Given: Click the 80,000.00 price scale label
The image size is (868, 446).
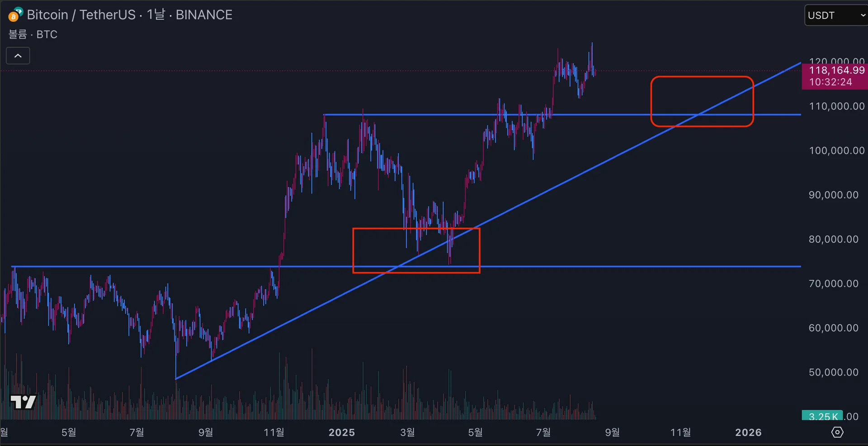Looking at the screenshot, I should click(x=833, y=239).
